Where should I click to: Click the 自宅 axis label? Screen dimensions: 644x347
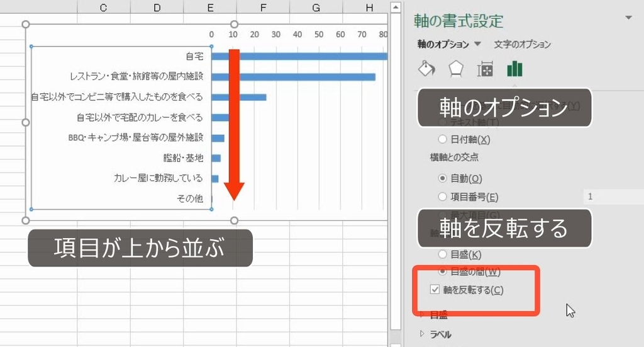tap(194, 56)
